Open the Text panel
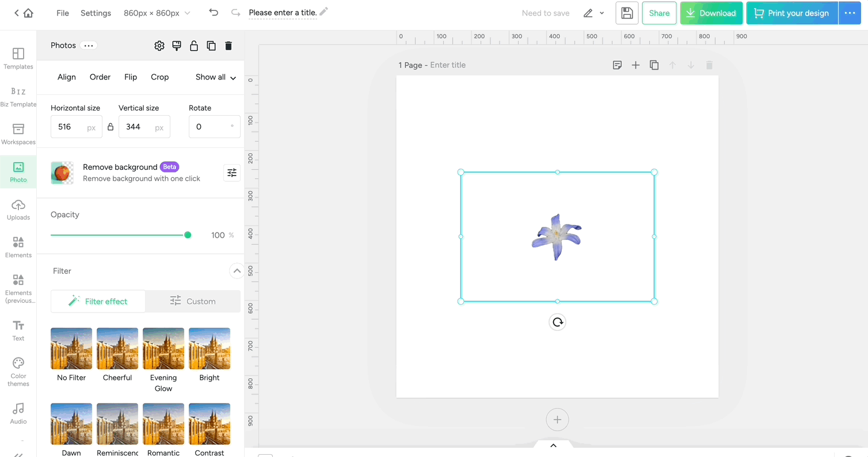 point(18,330)
